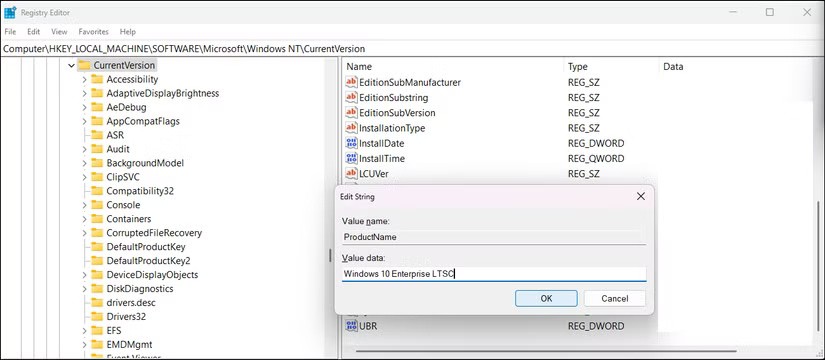Click the Registry Editor app icon in title bar
The width and height of the screenshot is (825, 360).
point(10,12)
